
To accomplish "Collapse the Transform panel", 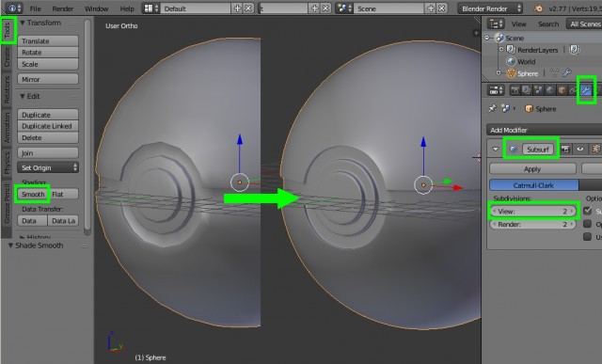I will pyautogui.click(x=23, y=23).
